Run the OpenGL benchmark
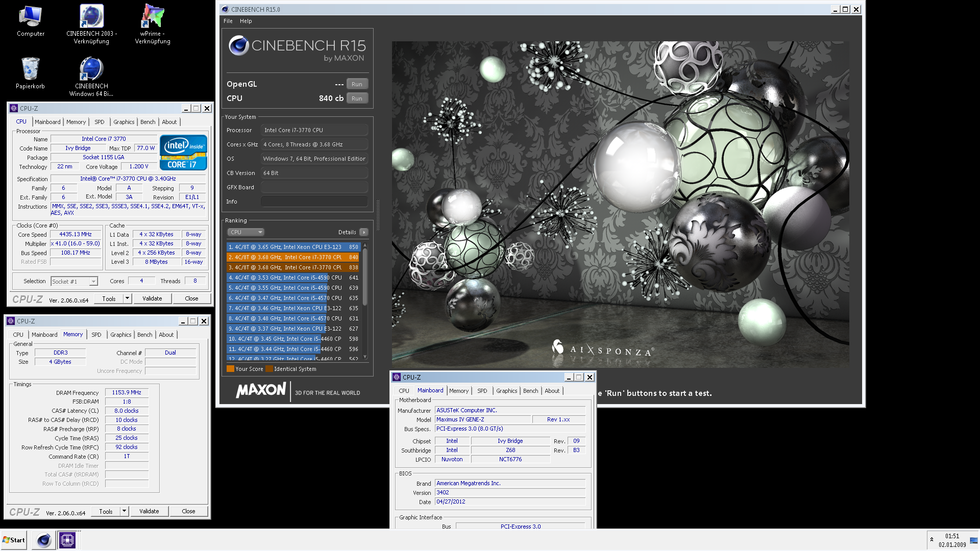The width and height of the screenshot is (980, 551). coord(357,84)
